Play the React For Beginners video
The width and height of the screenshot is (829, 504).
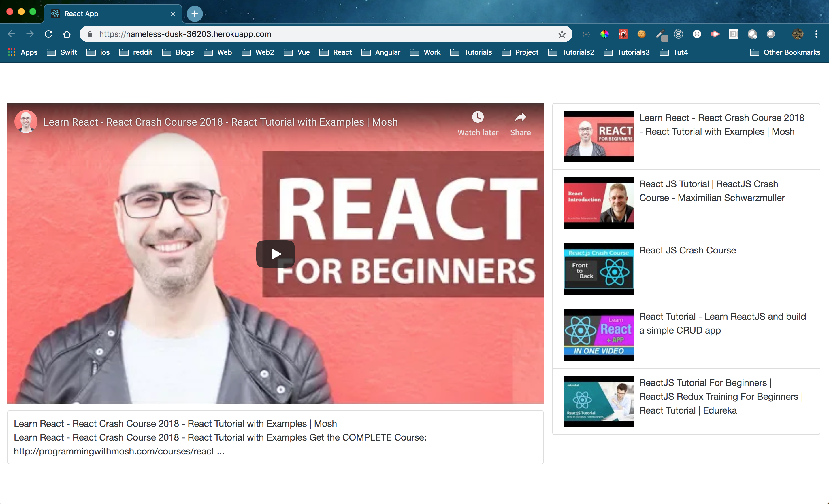[x=276, y=254]
